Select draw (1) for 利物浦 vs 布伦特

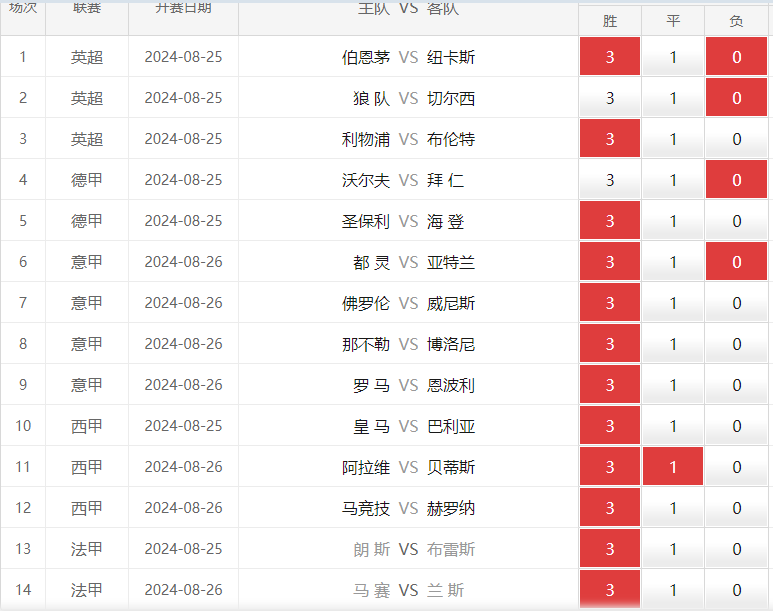pos(673,139)
